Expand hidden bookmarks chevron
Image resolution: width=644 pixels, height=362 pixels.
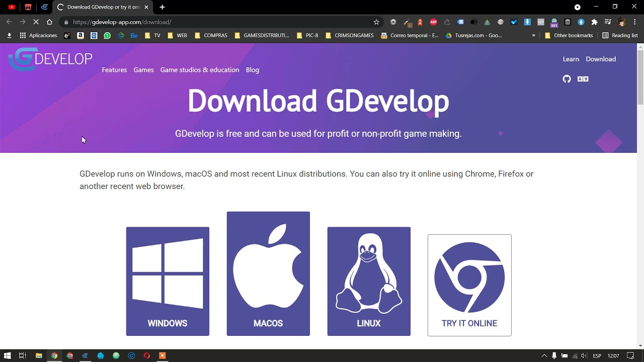[533, 36]
